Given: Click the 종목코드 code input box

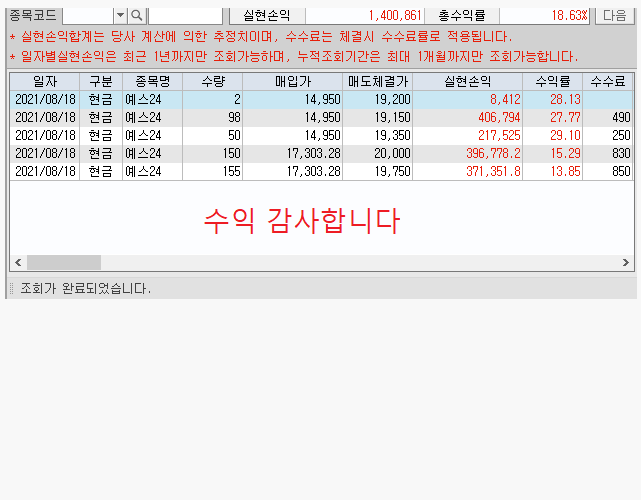Looking at the screenshot, I should [x=87, y=15].
